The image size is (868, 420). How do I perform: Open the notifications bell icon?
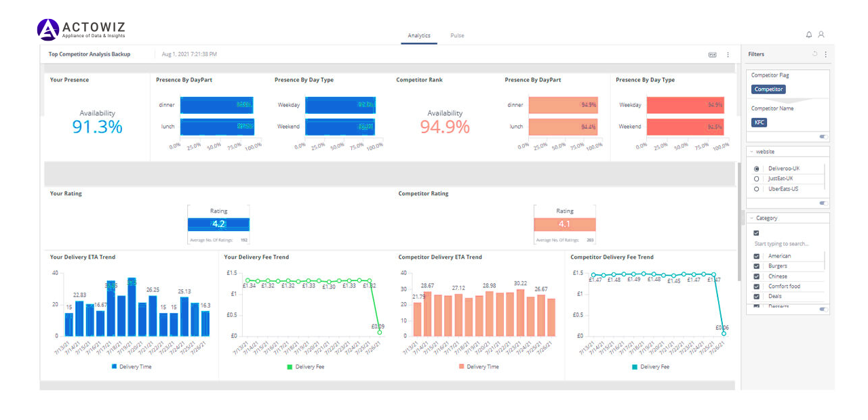coord(809,35)
